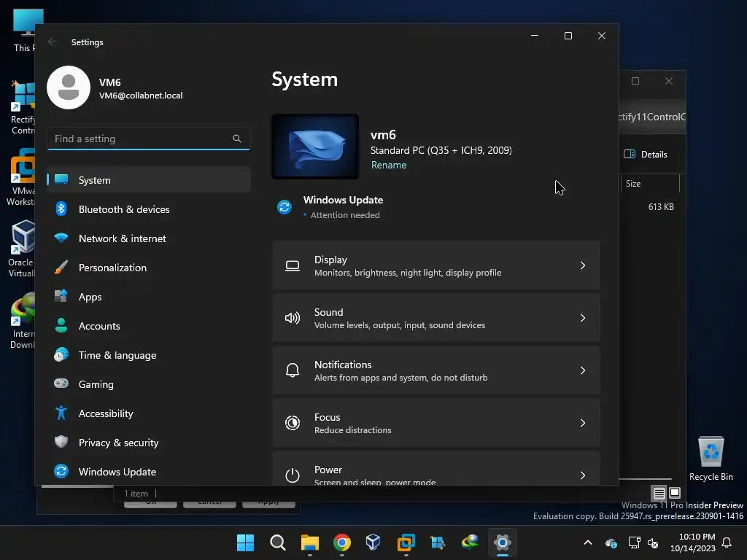Open Display settings row
747x560 pixels.
[436, 265]
